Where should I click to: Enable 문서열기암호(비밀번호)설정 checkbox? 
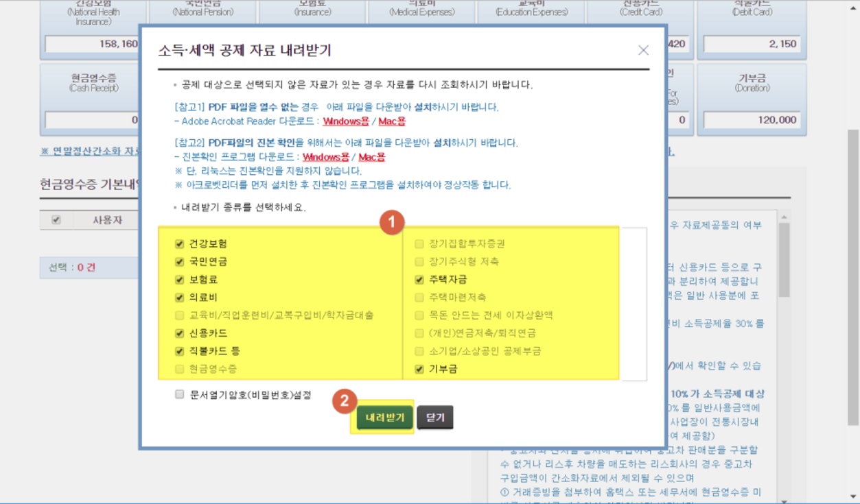(180, 395)
